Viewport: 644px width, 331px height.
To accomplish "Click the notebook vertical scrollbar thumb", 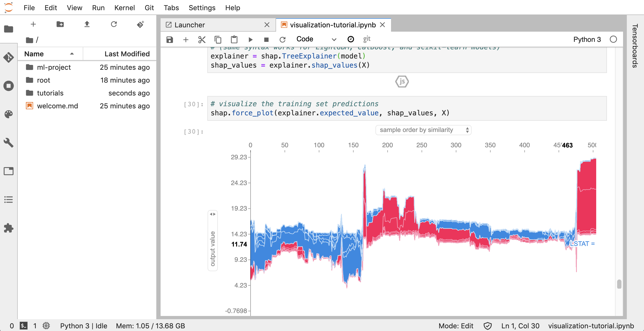I will [619, 284].
